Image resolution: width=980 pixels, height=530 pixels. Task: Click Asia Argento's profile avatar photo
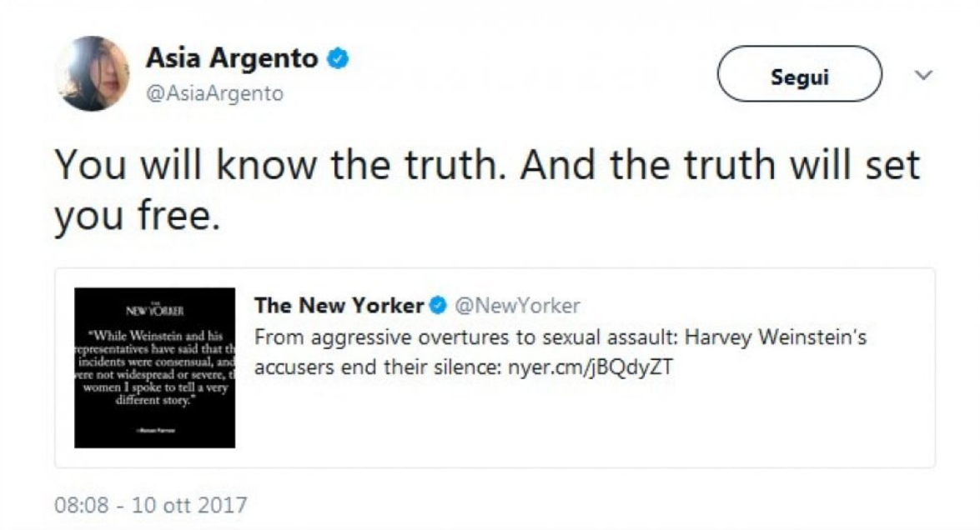pos(92,73)
